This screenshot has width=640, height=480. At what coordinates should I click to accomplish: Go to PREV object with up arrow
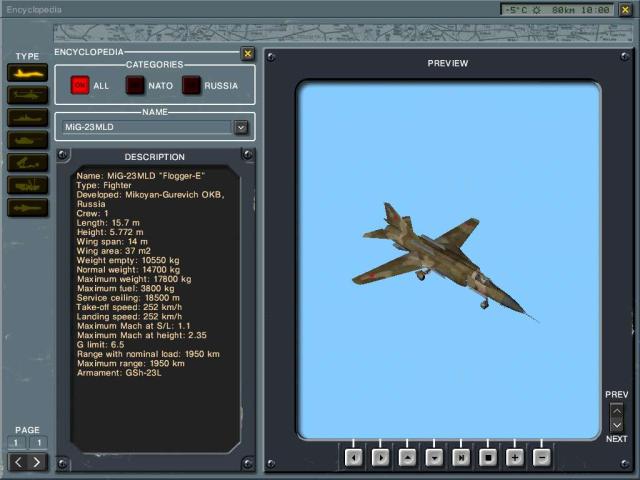point(617,411)
